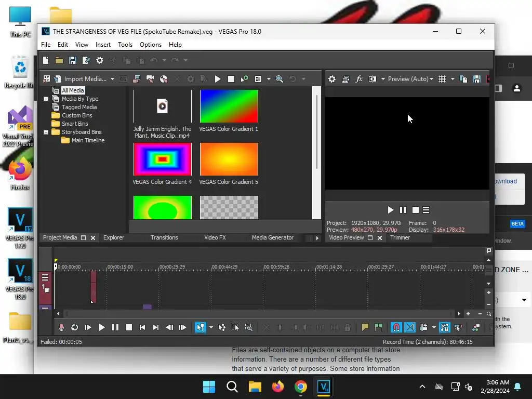Toggle Automatic Crossfades button
Image resolution: width=532 pixels, height=399 pixels.
410,327
